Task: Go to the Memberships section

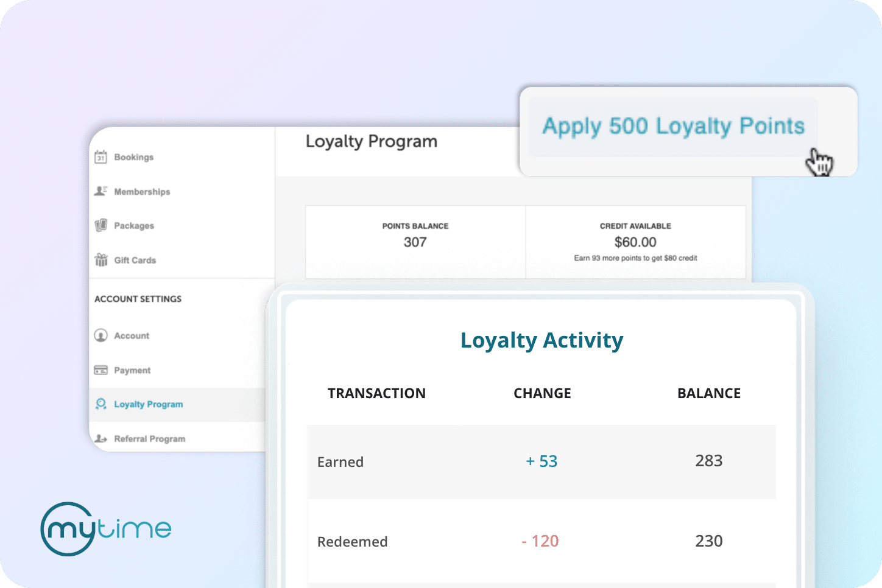Action: click(142, 192)
